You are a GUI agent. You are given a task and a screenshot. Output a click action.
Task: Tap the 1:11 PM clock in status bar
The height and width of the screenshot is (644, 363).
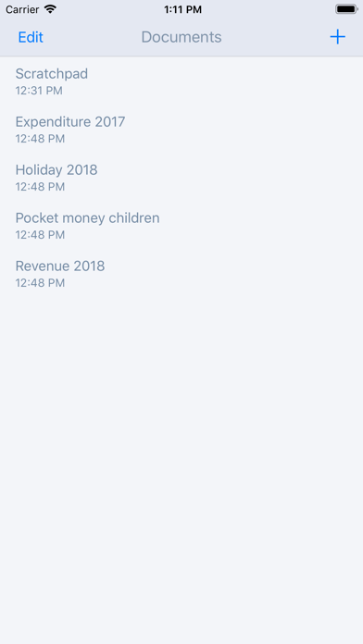pos(183,9)
